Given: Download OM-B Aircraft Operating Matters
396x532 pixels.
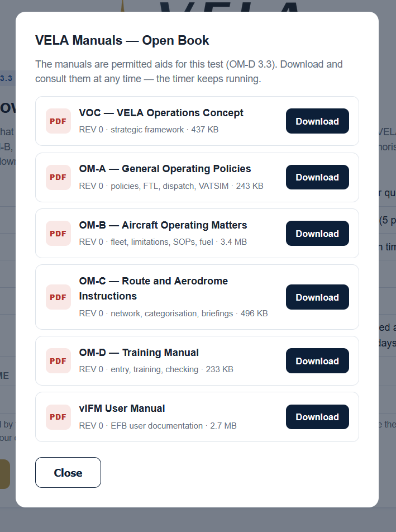Looking at the screenshot, I should click(317, 234).
